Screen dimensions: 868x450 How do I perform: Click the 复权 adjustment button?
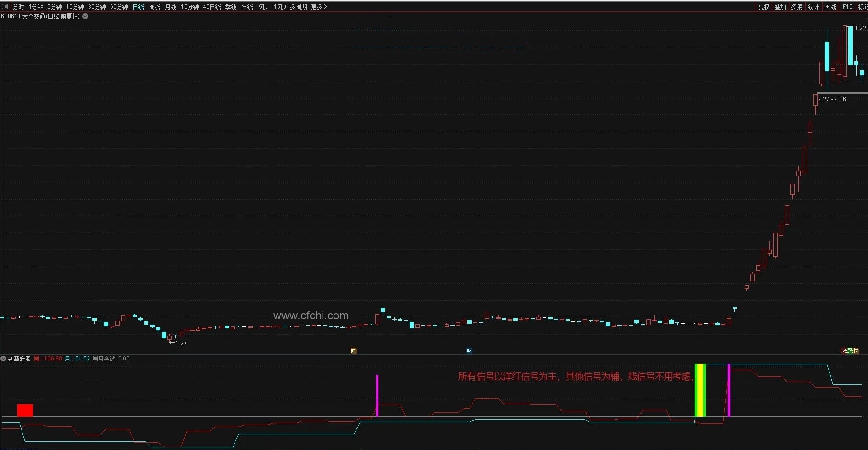[x=764, y=7]
